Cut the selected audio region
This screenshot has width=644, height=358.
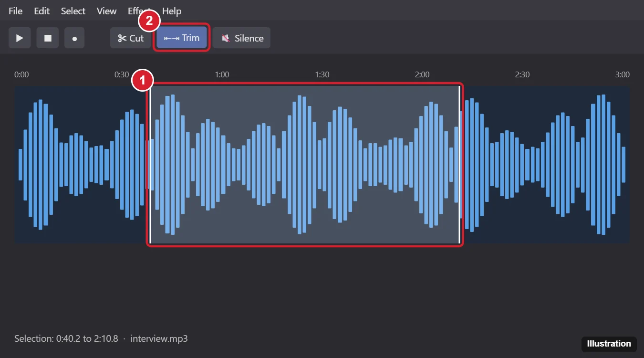pos(131,38)
